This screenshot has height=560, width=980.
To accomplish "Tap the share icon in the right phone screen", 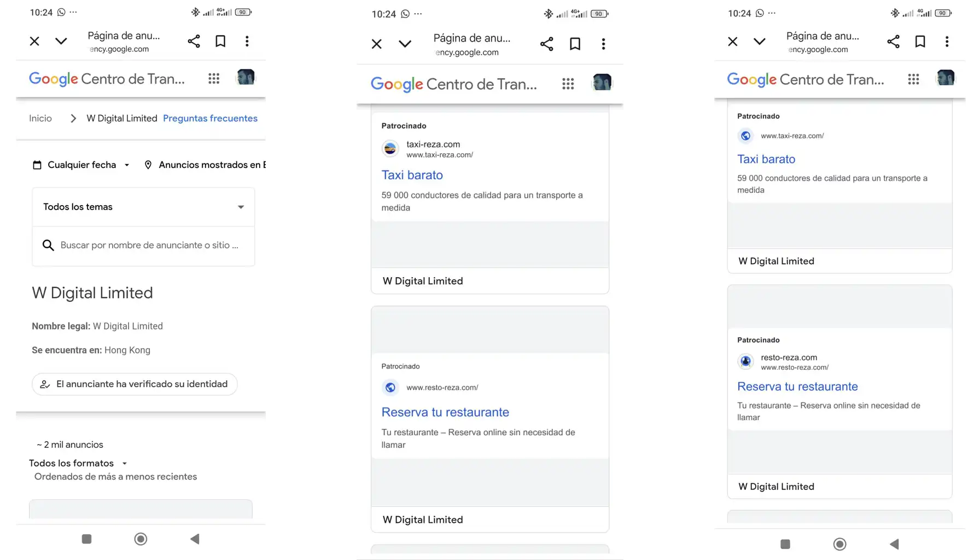I will coord(893,42).
